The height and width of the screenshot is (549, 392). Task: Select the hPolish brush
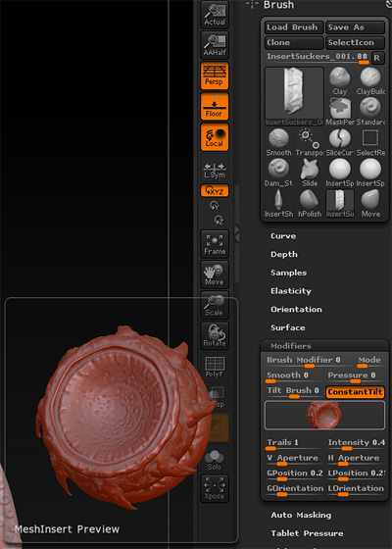click(310, 204)
